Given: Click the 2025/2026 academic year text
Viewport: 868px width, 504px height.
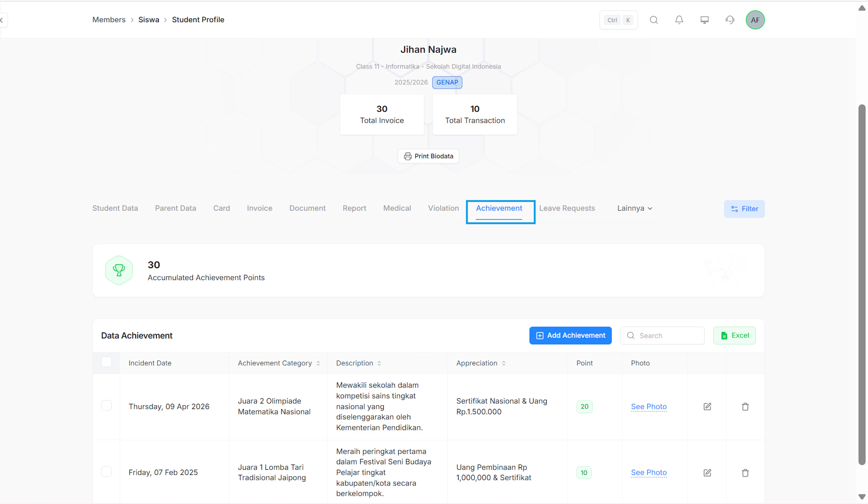Looking at the screenshot, I should tap(411, 82).
